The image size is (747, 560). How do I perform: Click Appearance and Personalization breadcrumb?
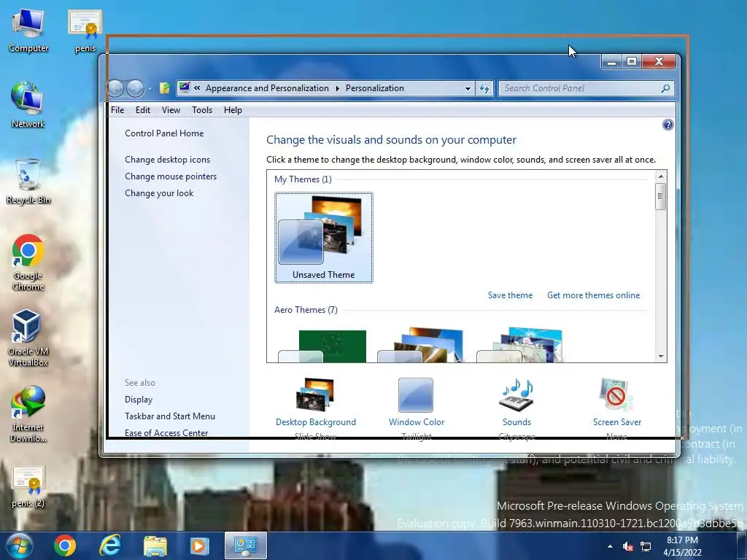(267, 88)
